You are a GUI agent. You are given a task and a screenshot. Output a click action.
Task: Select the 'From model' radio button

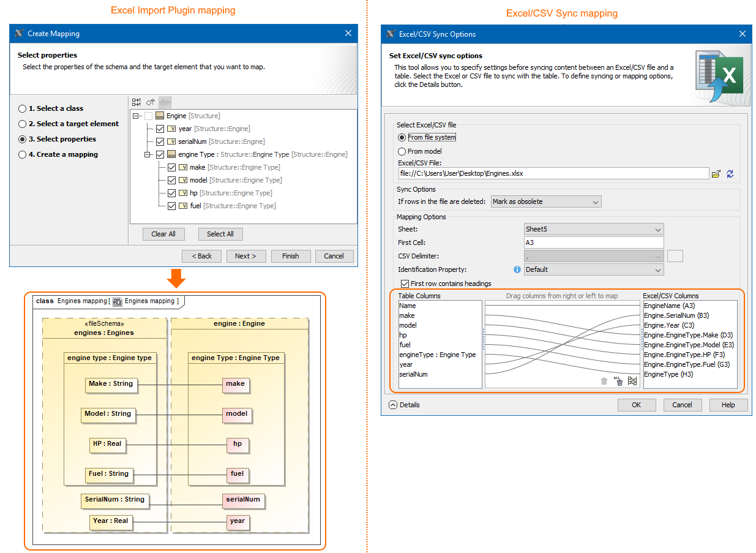(402, 151)
